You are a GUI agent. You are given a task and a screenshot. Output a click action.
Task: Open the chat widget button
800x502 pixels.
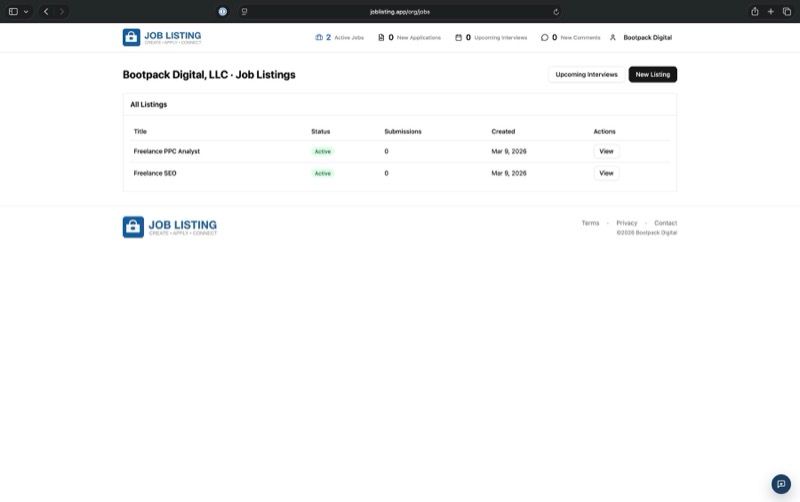[781, 484]
